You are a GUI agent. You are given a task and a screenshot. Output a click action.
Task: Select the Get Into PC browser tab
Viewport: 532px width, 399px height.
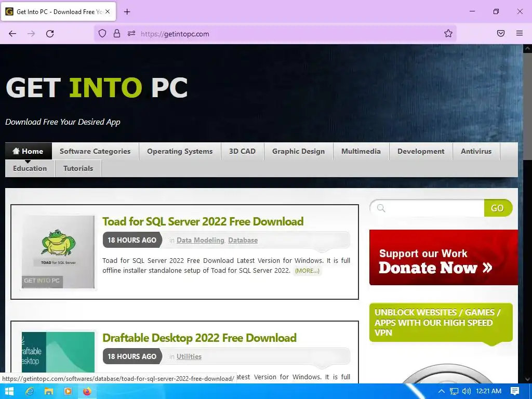[x=58, y=11]
